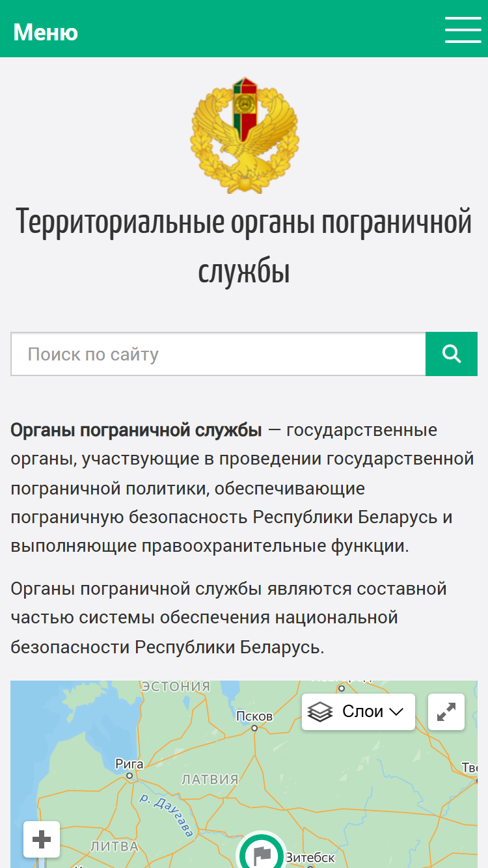Click the green flag map marker
Viewport: 488px width, 868px height.
point(262,854)
